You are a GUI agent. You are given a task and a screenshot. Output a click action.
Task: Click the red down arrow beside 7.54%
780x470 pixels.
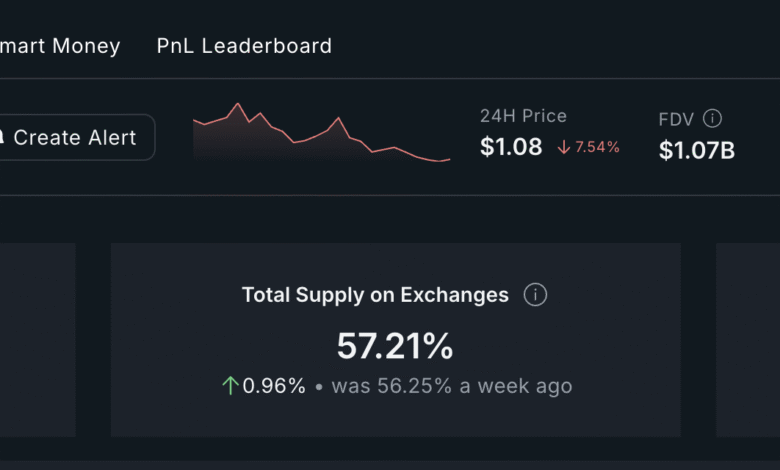564,147
